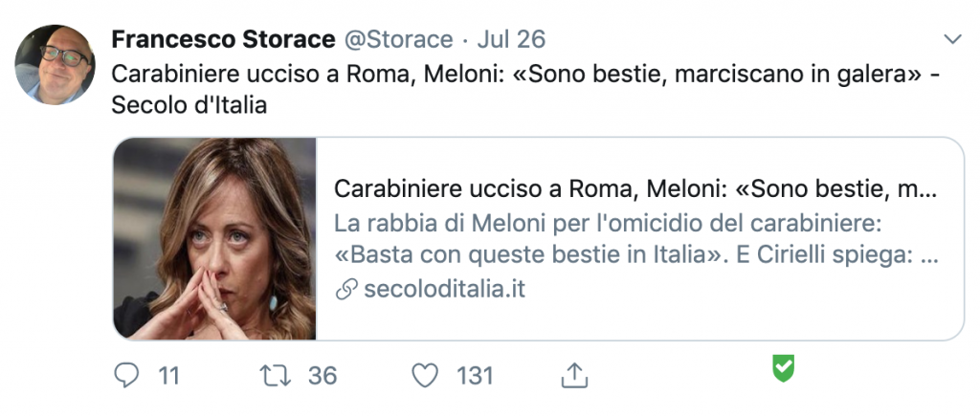The width and height of the screenshot is (980, 417).
Task: Open the Jul 26 tweet timestamp
Action: (x=511, y=39)
